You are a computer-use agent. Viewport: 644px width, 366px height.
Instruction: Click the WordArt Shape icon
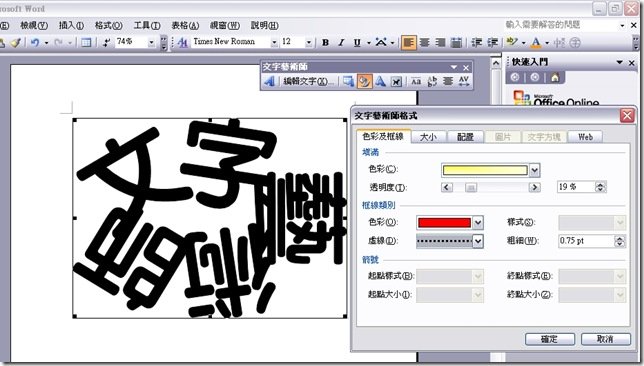click(x=380, y=81)
